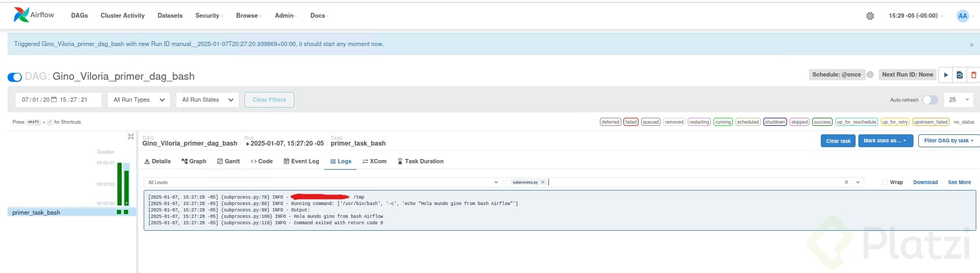
Task: Select the Logs tab
Action: point(341,161)
